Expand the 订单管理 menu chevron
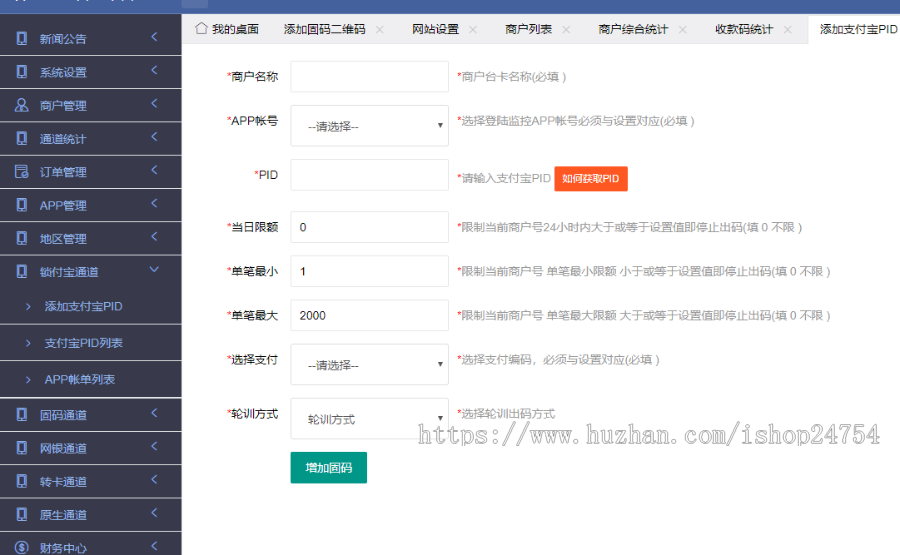Viewport: 900px width, 555px height. 154,170
